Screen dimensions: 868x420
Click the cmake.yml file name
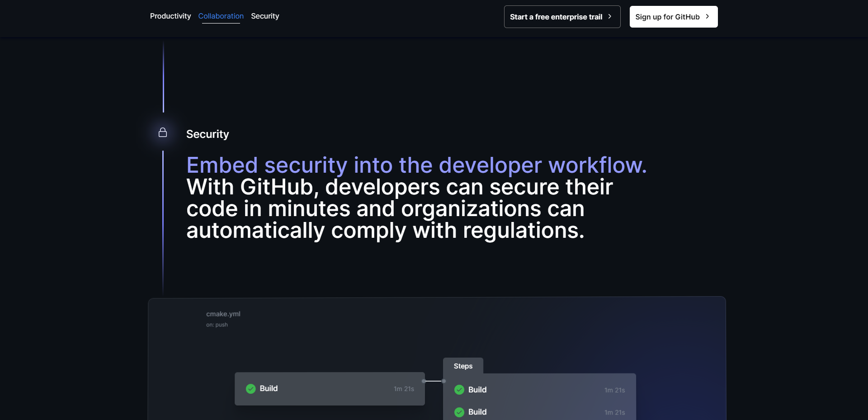(x=223, y=314)
